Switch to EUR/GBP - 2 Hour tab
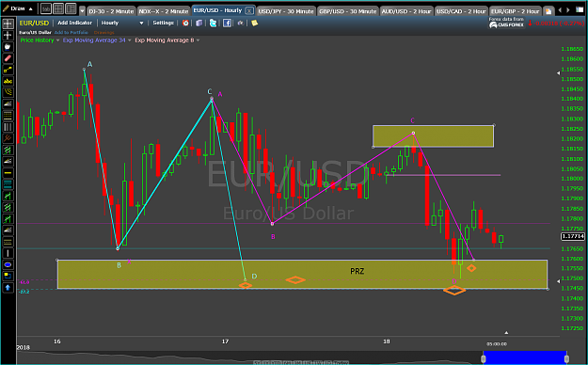This screenshot has height=365, width=588. [516, 11]
